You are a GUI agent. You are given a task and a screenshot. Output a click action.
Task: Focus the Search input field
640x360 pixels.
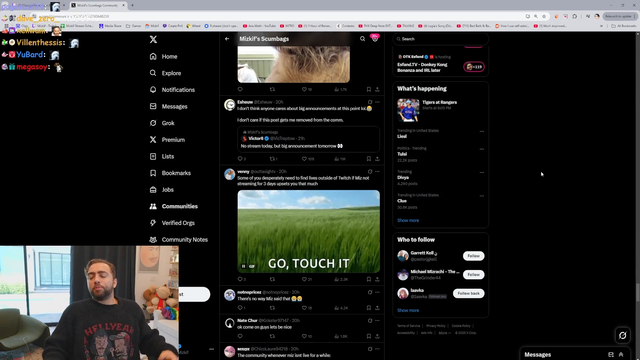coord(441,39)
